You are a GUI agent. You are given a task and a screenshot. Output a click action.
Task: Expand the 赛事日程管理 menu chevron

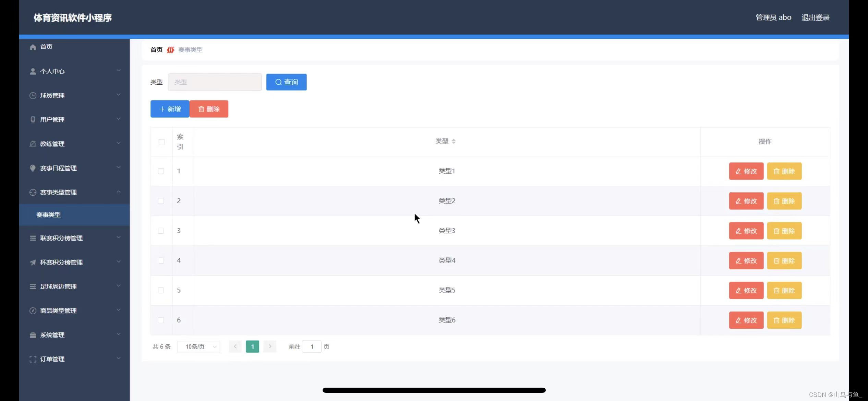coord(119,167)
